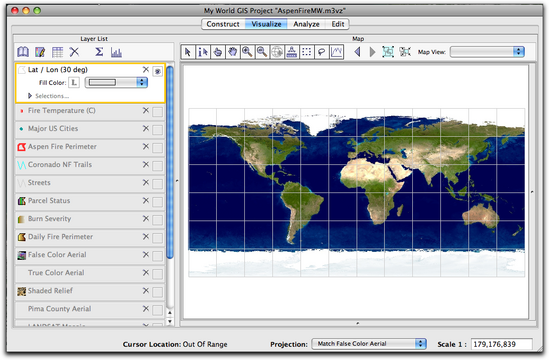Image resolution: width=549 pixels, height=360 pixels.
Task: Select the arrow pointer tool
Action: point(188,52)
